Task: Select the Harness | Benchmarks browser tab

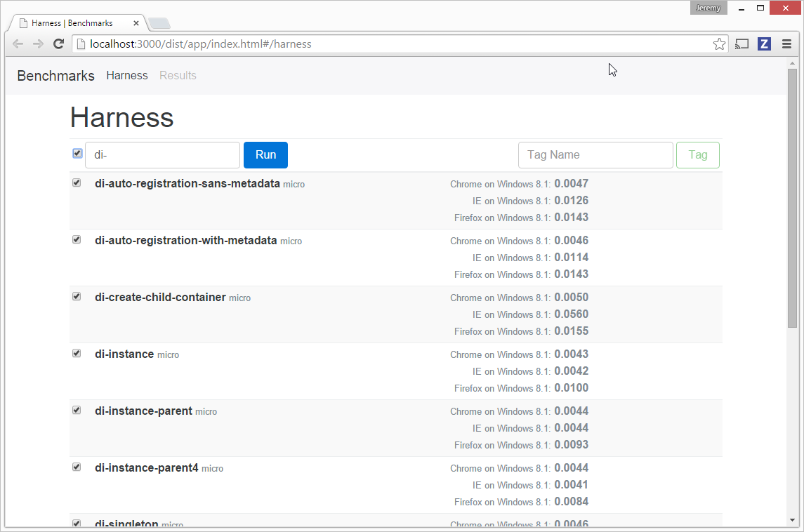Action: 79,23
